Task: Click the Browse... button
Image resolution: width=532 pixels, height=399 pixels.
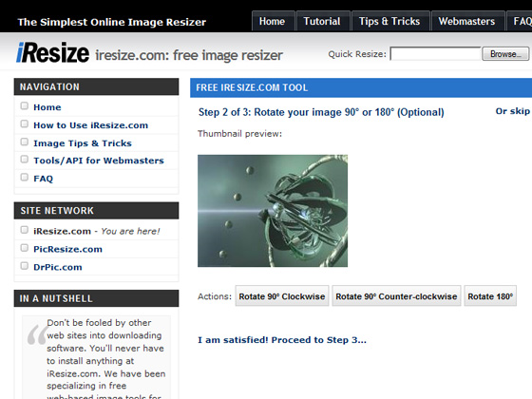Action: (x=505, y=54)
